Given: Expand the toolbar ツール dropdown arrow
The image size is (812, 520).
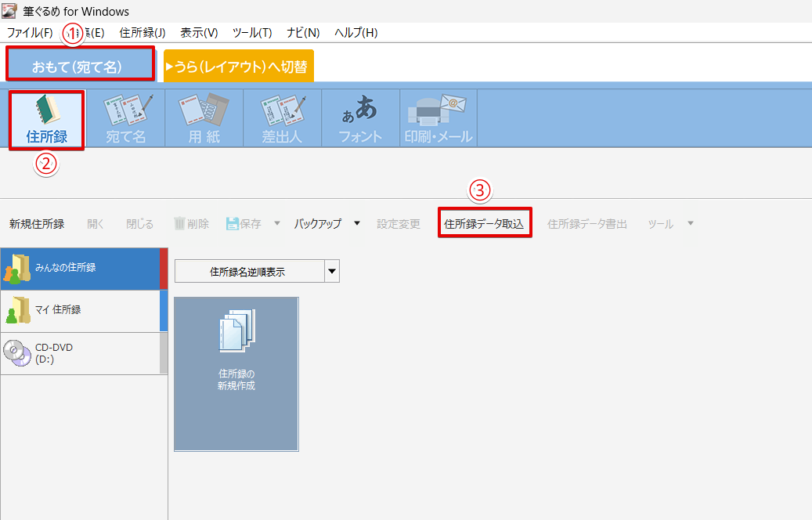Looking at the screenshot, I should point(690,223).
